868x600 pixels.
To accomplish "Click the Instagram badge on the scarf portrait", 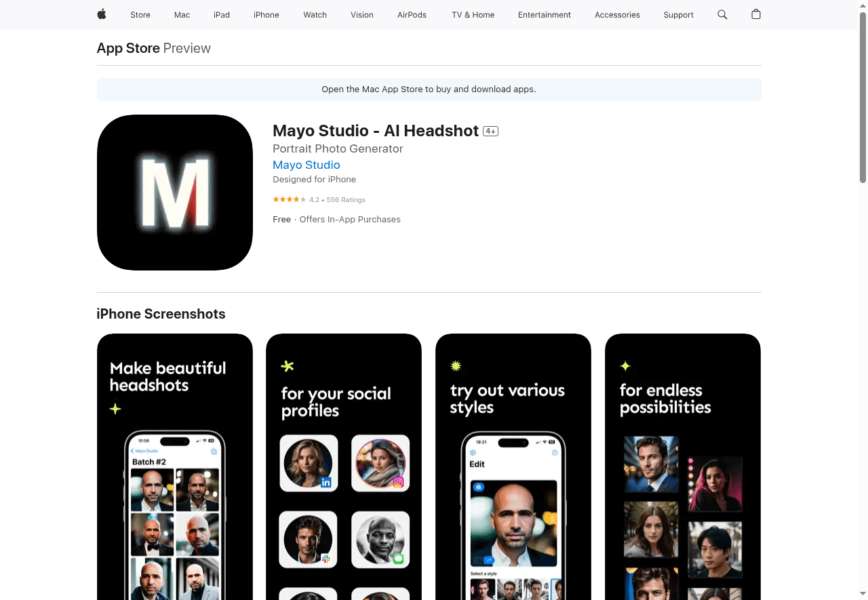I will coord(399,481).
